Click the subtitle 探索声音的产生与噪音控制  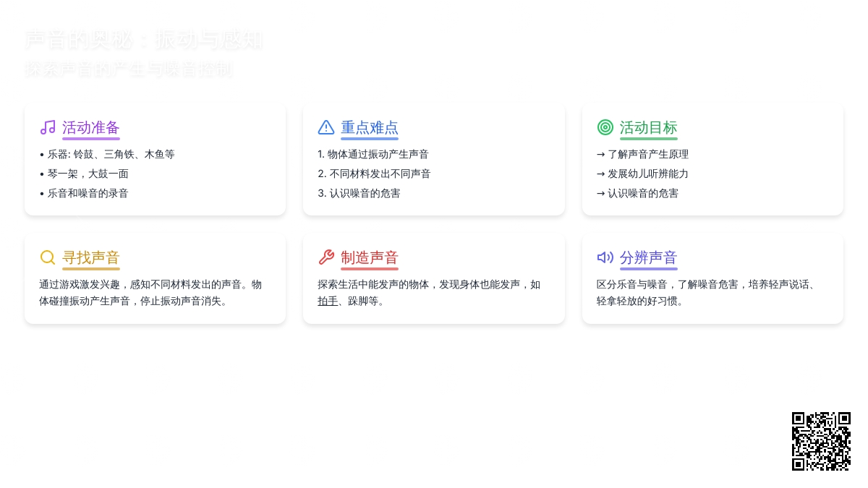tap(129, 70)
